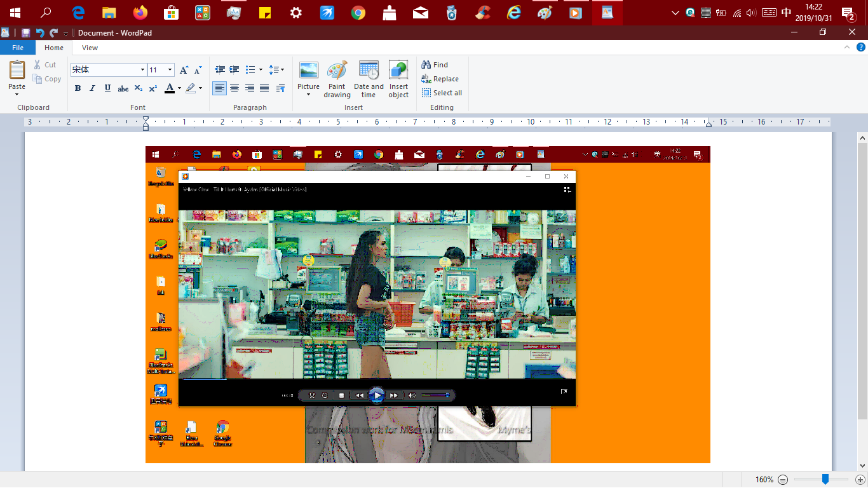Insert Date and time
This screenshot has height=488, width=868.
(369, 79)
